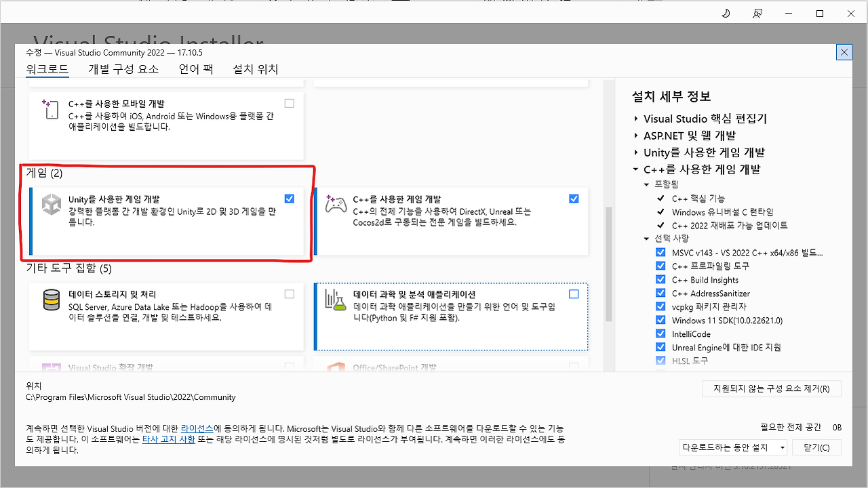Click the 필요한 전체 공간 label
This screenshot has width=868, height=488.
coord(791,427)
